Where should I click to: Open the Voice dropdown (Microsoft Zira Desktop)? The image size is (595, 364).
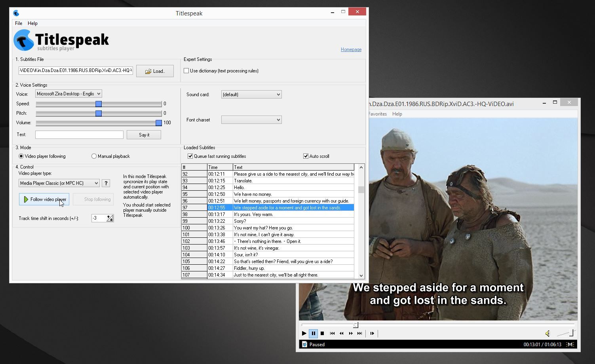68,94
